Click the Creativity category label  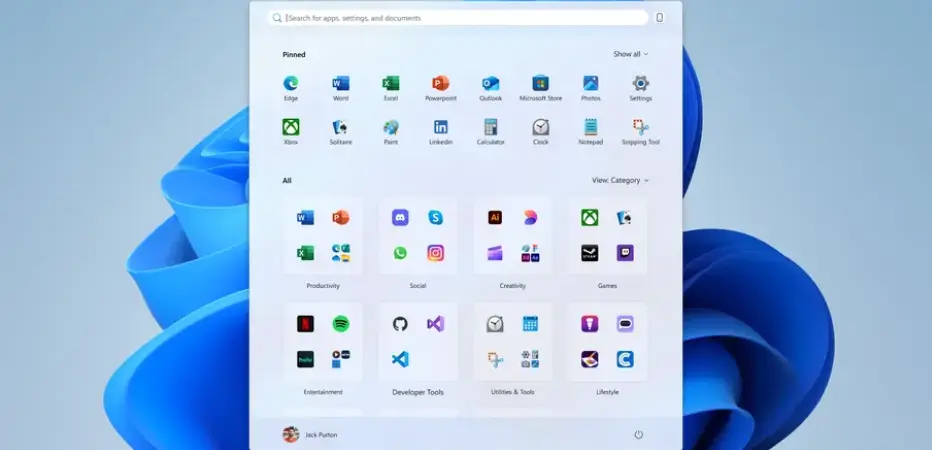pos(512,286)
